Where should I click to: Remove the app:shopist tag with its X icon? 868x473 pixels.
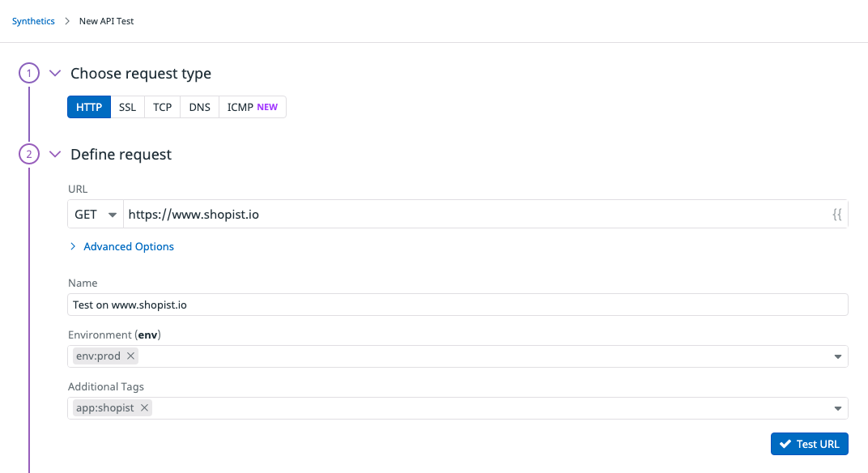[x=144, y=407]
